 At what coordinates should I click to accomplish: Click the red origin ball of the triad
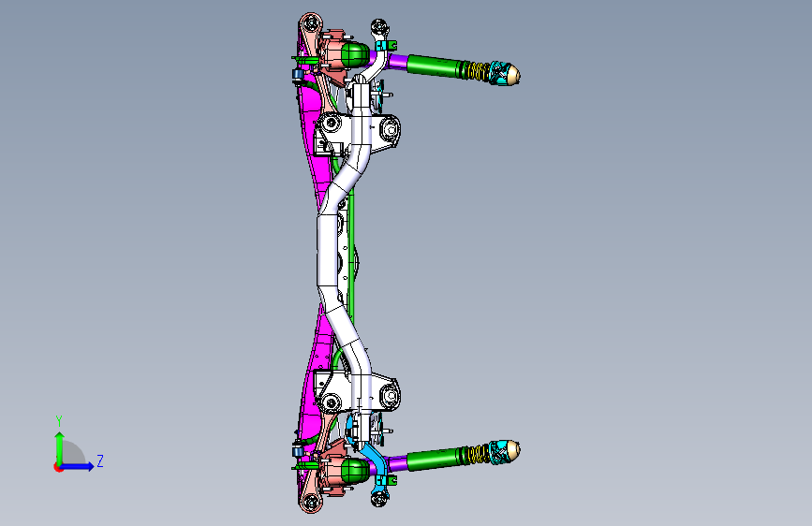coord(57,467)
